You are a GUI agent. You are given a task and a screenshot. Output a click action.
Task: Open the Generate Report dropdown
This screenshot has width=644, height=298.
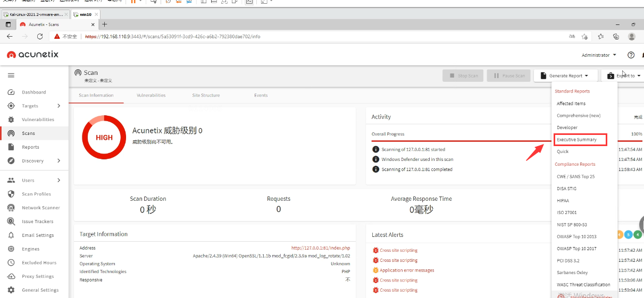[565, 76]
